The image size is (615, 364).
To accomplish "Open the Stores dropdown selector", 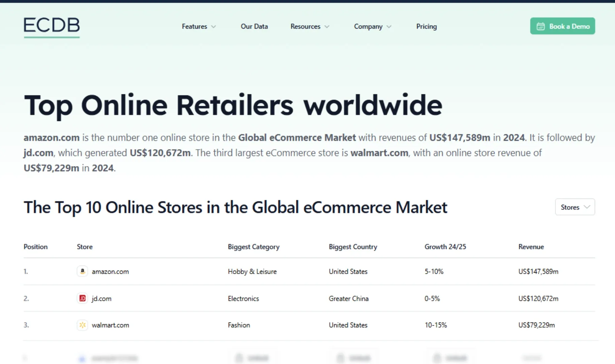I will pos(575,207).
